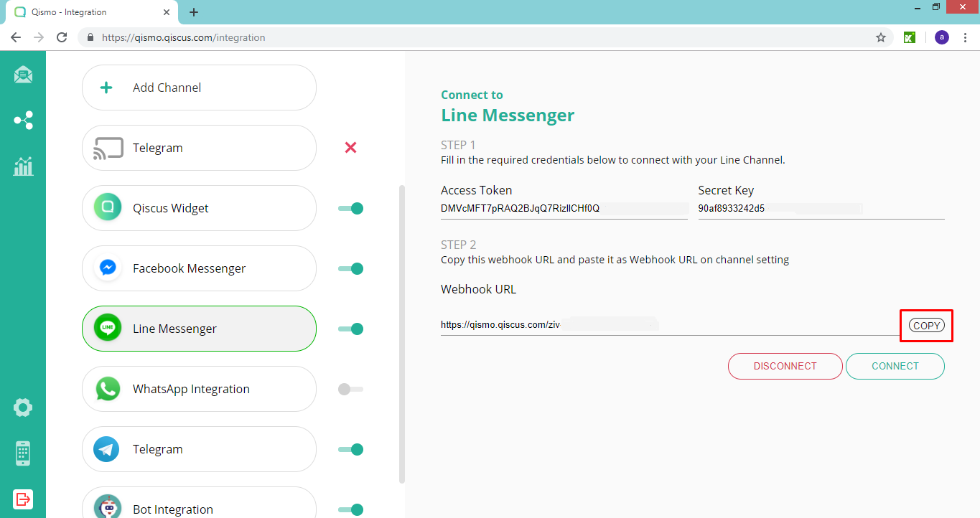This screenshot has height=518, width=980.
Task: Click the channel list vertical scrollbar
Action: 402,334
